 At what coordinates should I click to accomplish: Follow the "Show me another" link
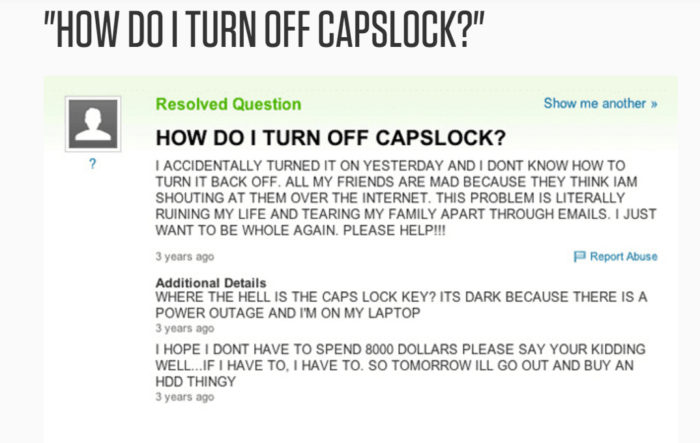click(595, 104)
